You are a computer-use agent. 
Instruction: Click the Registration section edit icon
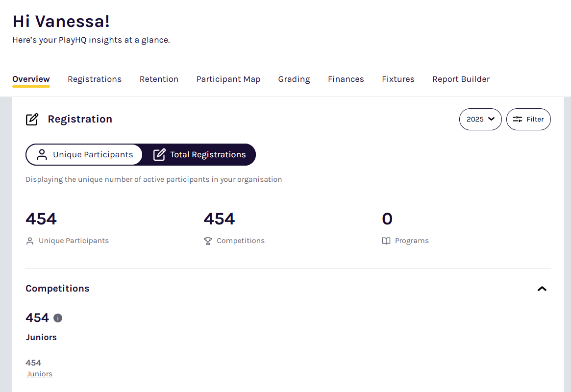pos(32,119)
